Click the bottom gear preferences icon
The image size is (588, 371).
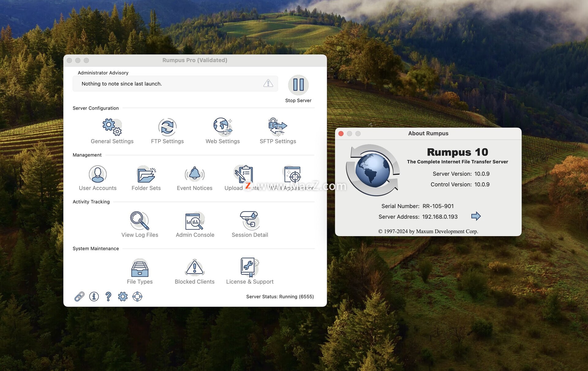[x=123, y=297]
